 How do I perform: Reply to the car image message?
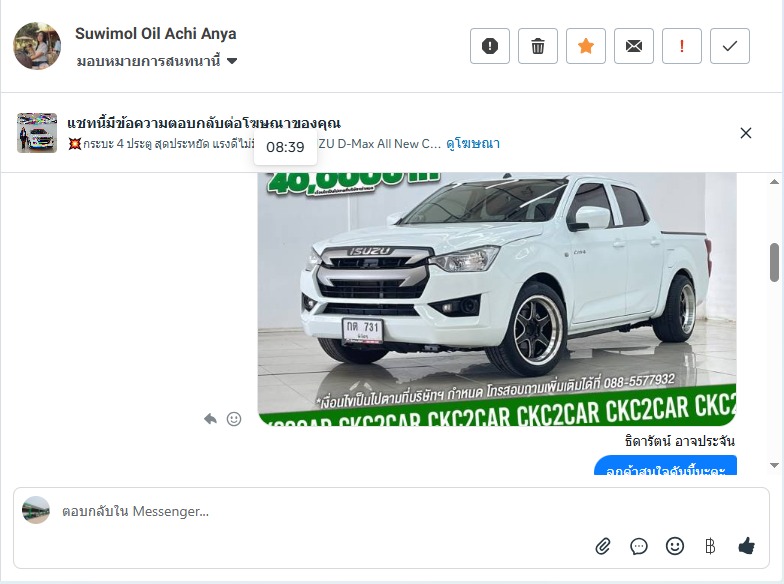click(x=210, y=418)
